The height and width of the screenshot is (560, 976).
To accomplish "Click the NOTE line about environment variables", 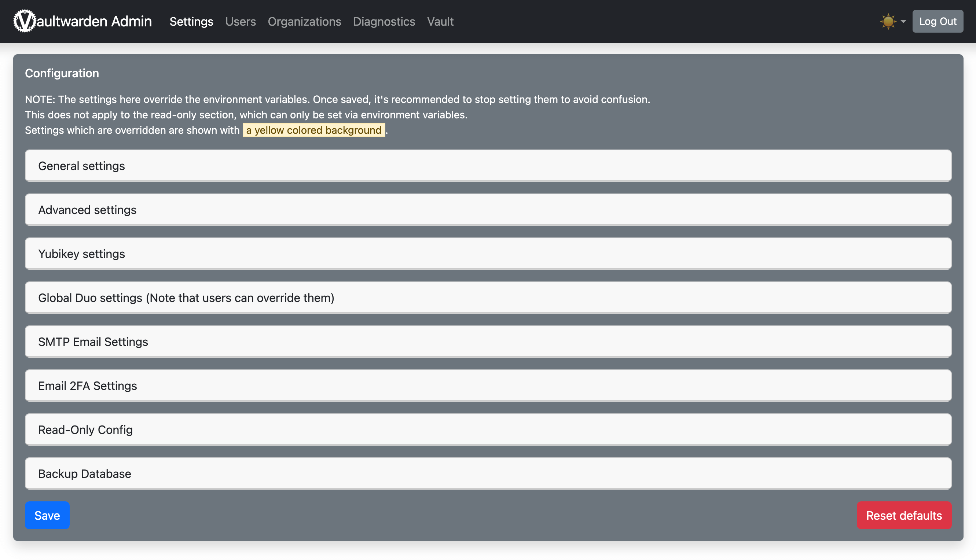I will [337, 99].
